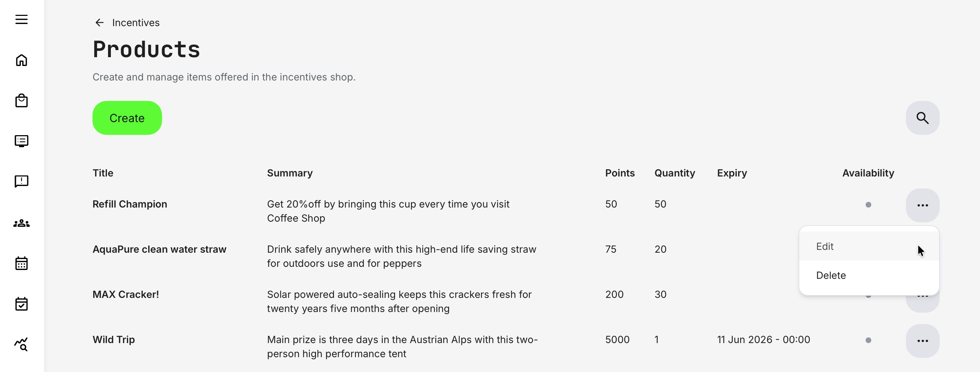Open the display list sidebar icon

pos(22,141)
